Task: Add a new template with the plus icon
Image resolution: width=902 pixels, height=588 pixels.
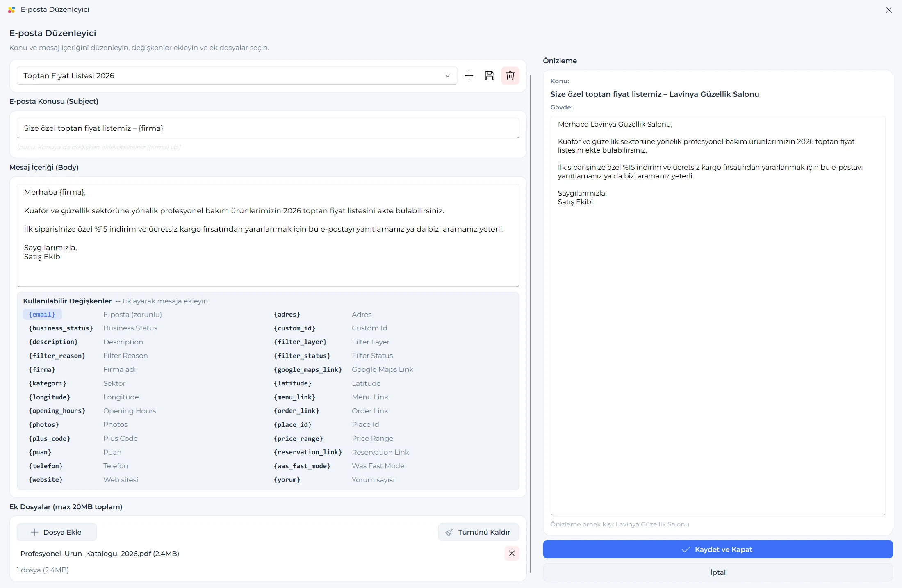Action: (469, 76)
